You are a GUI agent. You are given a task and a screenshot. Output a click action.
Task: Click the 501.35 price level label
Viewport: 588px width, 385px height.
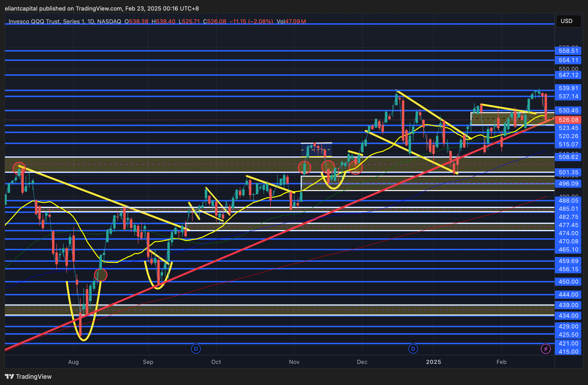568,172
